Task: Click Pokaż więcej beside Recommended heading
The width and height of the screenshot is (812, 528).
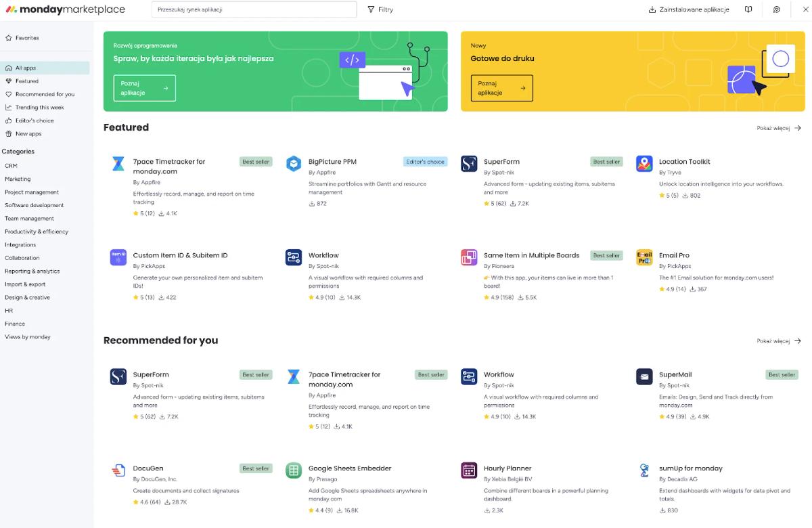Action: coord(779,340)
